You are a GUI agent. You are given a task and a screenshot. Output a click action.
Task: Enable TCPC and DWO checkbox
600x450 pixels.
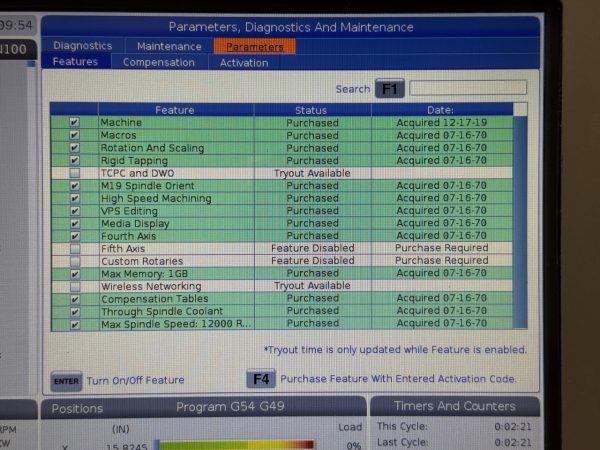[x=75, y=173]
